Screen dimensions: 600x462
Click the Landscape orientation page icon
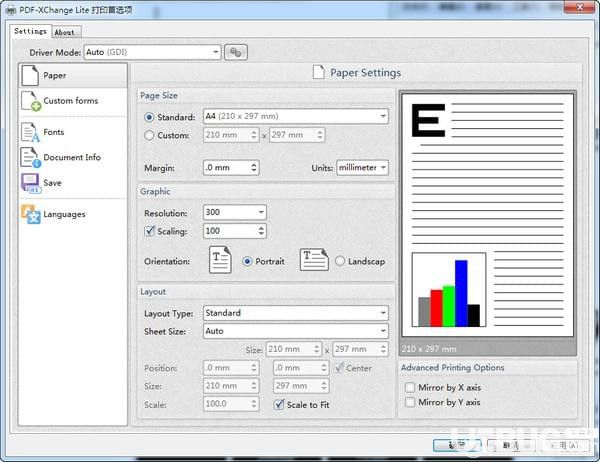pos(314,260)
